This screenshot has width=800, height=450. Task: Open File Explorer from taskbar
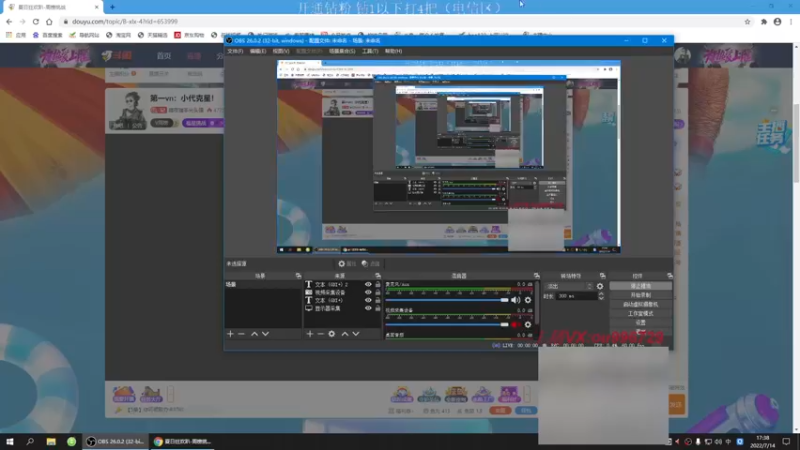pos(51,441)
